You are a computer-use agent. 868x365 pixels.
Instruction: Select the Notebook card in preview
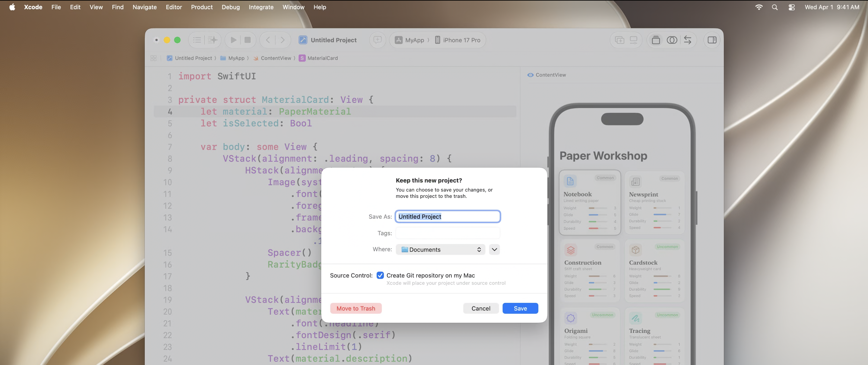point(590,202)
